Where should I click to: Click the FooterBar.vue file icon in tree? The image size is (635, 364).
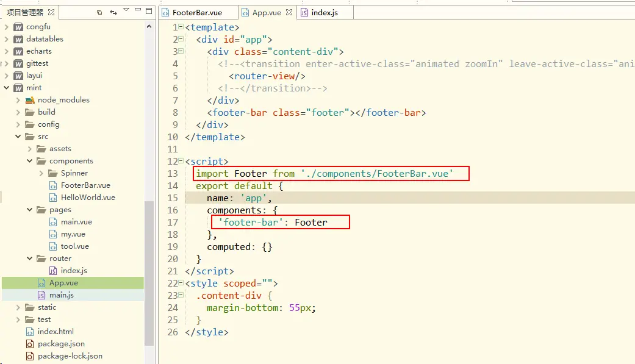(x=53, y=185)
